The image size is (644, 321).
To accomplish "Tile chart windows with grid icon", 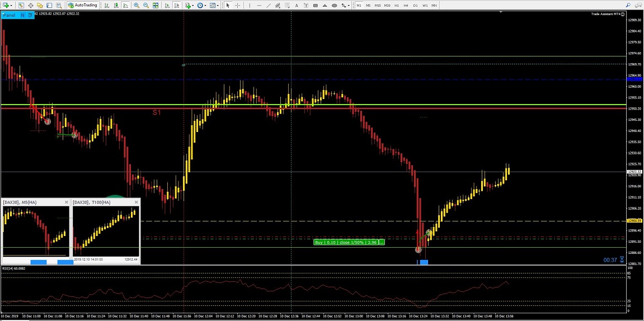I will point(156,6).
